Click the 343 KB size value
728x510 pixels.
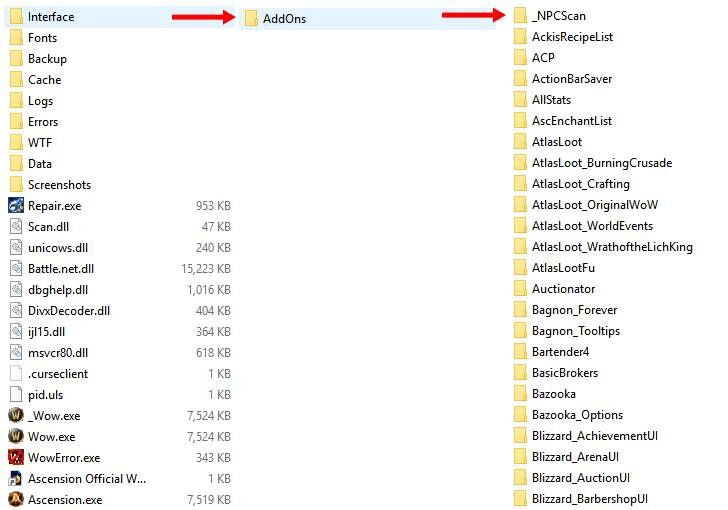(x=213, y=458)
